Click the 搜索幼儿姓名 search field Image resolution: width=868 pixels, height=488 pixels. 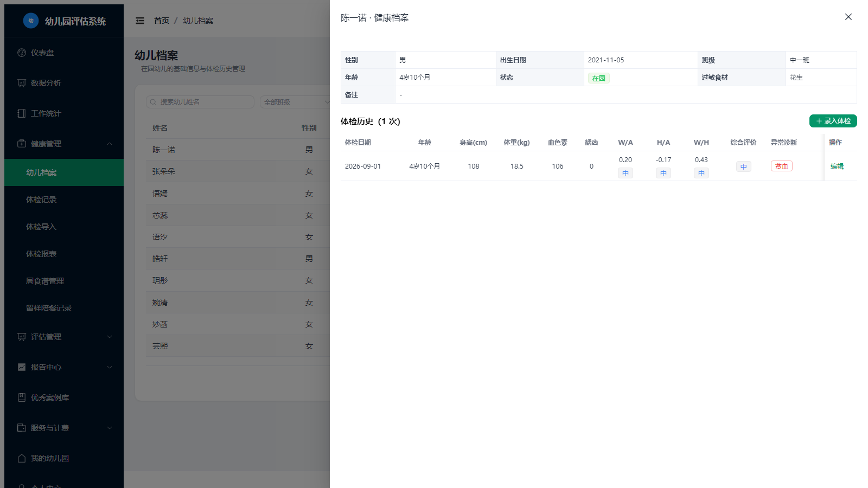click(x=200, y=102)
